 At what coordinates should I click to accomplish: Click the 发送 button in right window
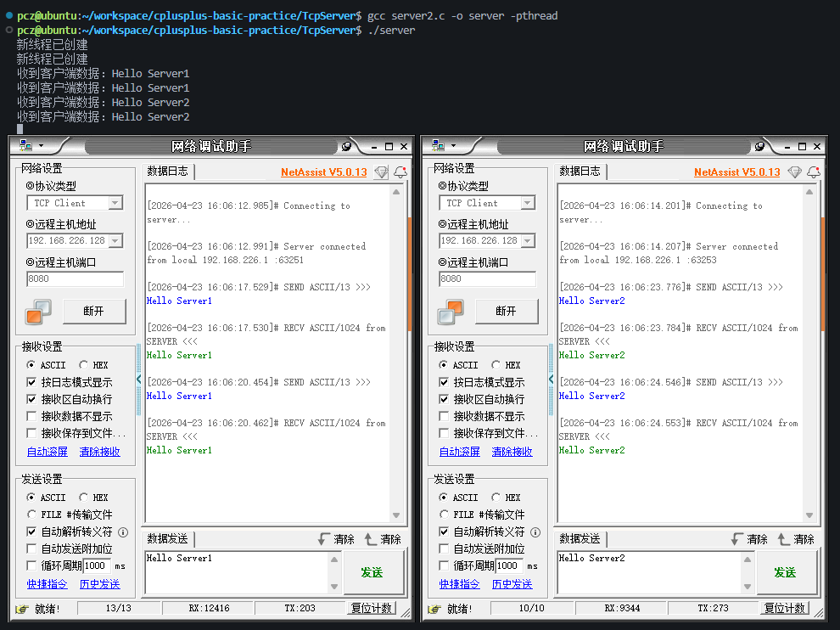tap(786, 572)
